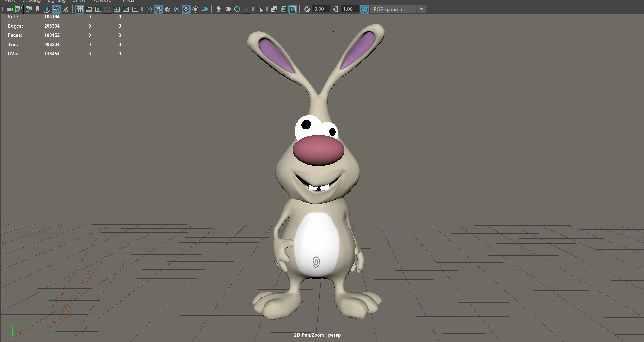The image size is (644, 342).
Task: Click the Exposure aperture icon
Action: (307, 9)
